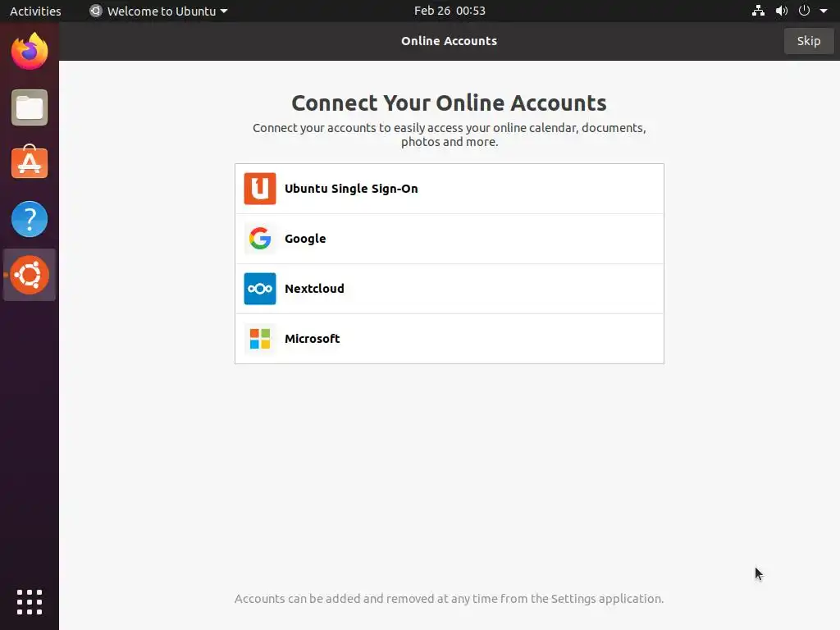Launch Ubuntu Software from the dock
This screenshot has height=630, width=840.
coord(30,162)
